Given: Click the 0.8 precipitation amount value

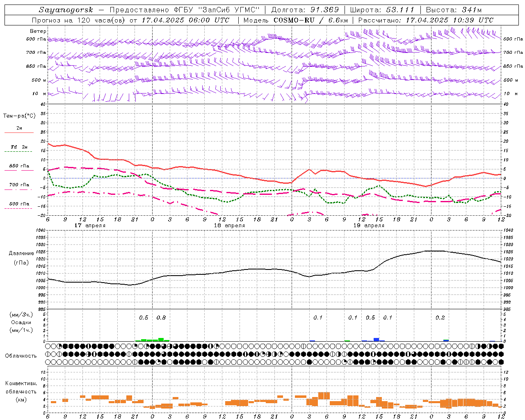Looking at the screenshot, I should [x=161, y=317].
